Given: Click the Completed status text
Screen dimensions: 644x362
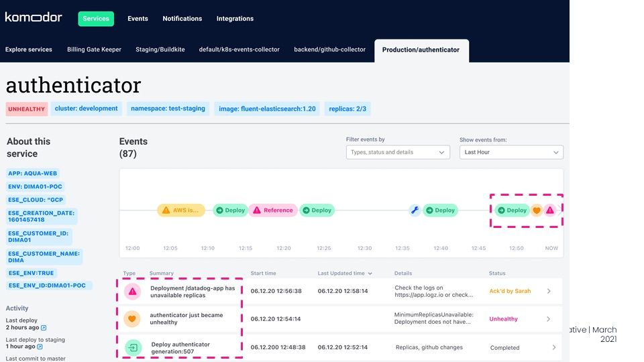Looking at the screenshot, I should click(x=504, y=348).
